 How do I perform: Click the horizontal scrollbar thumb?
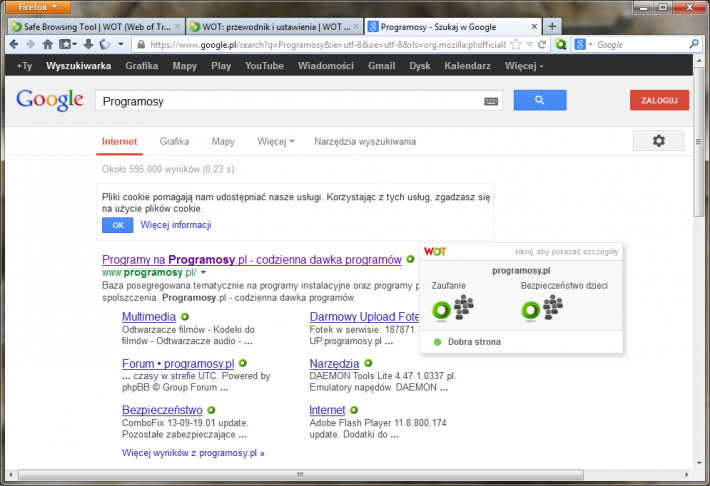301,475
